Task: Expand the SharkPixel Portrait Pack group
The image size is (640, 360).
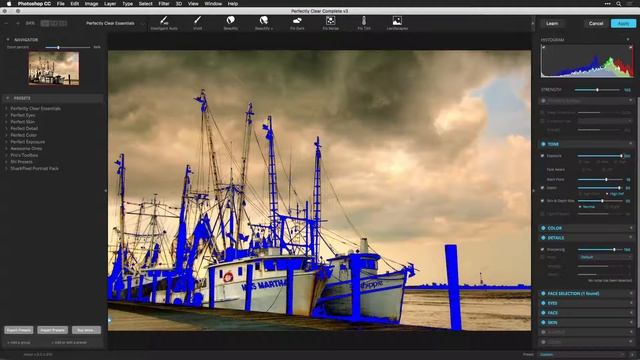Action: [x=6, y=168]
